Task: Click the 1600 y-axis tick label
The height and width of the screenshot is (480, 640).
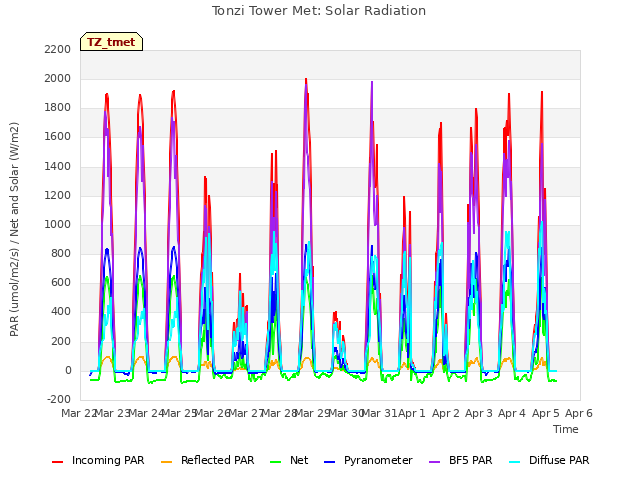Action: pyautogui.click(x=58, y=137)
